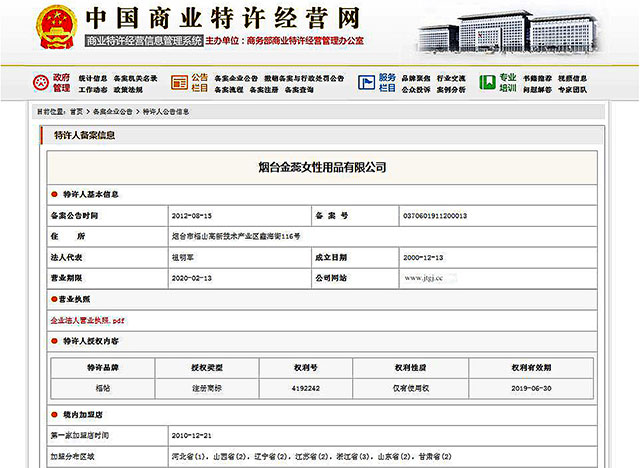Viewport: 640px width, 468px height.
Task: Click the national emblem logo
Action: click(x=56, y=27)
